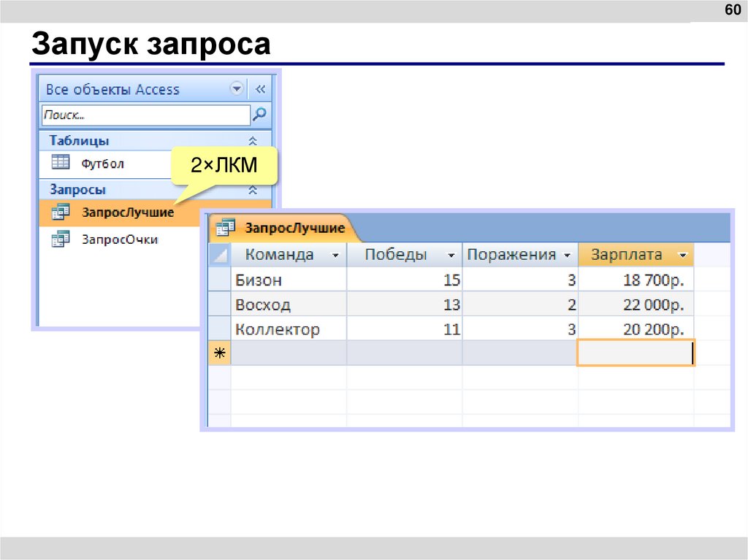Viewport: 748px width, 560px height.
Task: Click the search magnifier icon
Action: click(259, 115)
